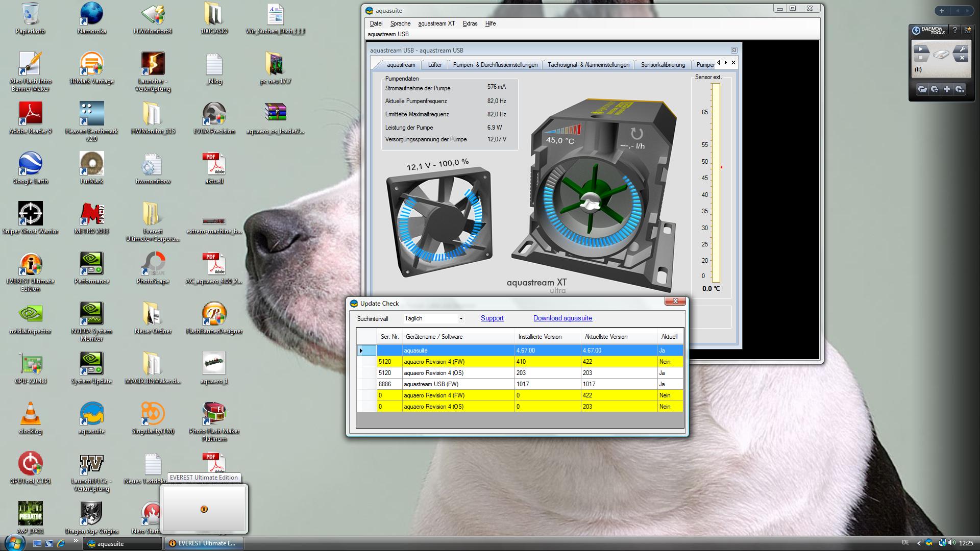Click the DAEMON Tools help question mark
980x551 pixels.
(x=954, y=30)
